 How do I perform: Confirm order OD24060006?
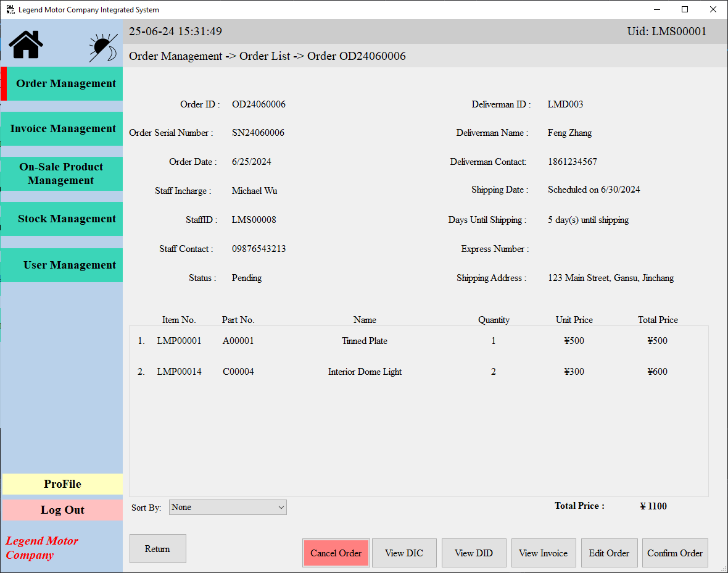click(675, 553)
